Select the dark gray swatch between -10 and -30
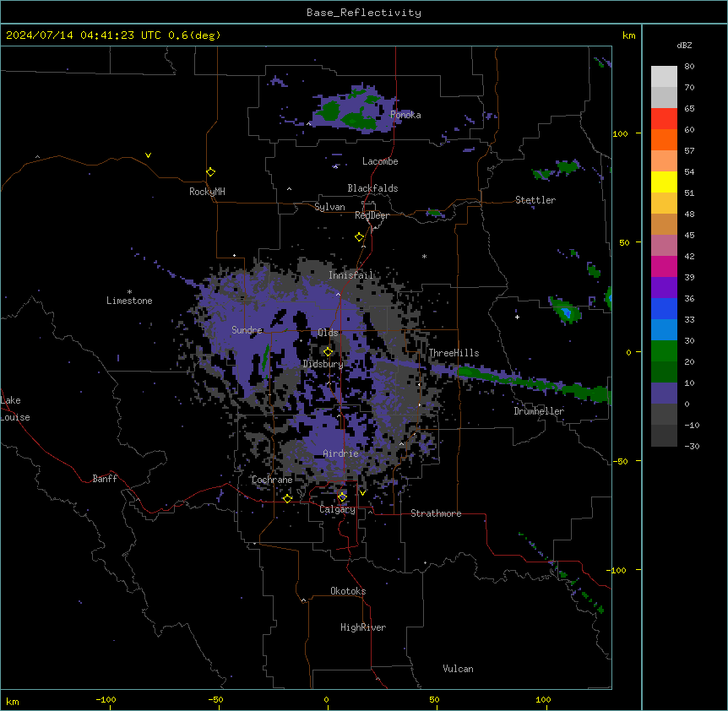 pyautogui.click(x=664, y=436)
